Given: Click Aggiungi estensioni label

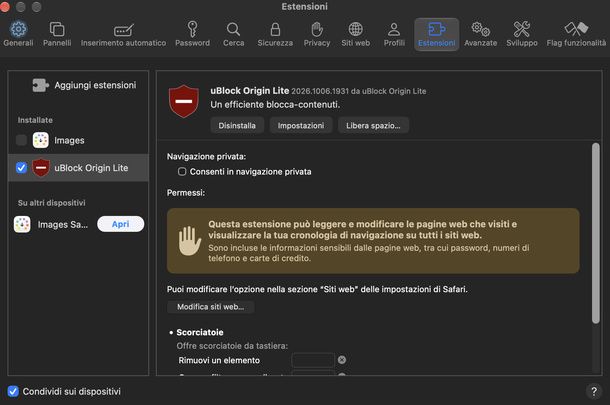Looking at the screenshot, I should tap(95, 85).
